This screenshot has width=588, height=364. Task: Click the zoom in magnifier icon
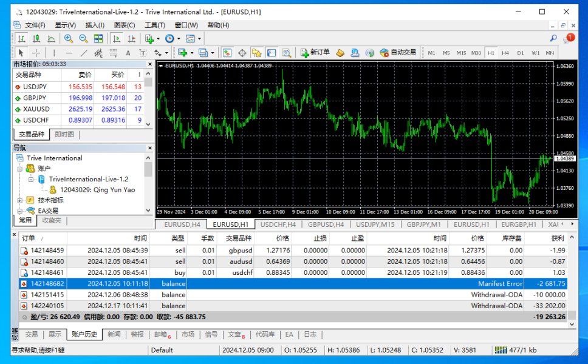pyautogui.click(x=69, y=38)
